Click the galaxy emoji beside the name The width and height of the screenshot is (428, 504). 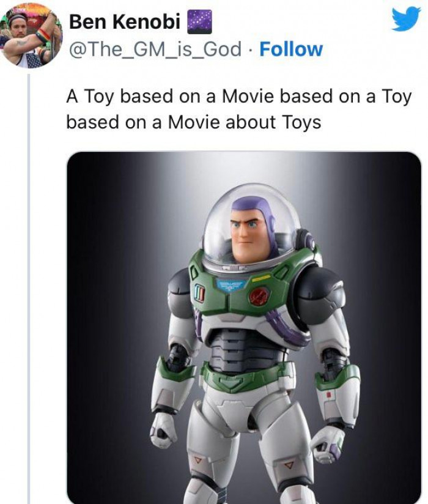tap(197, 22)
